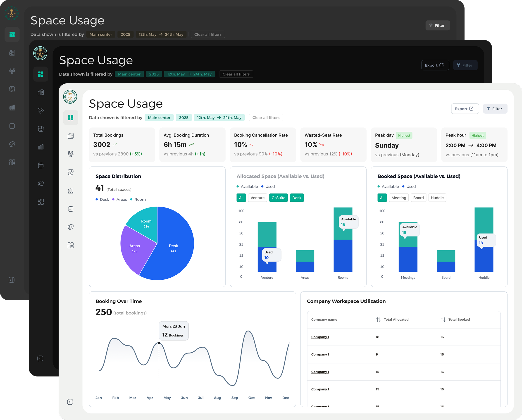Open dashboard grid icon in light sidebar
The image size is (522, 420).
70,118
